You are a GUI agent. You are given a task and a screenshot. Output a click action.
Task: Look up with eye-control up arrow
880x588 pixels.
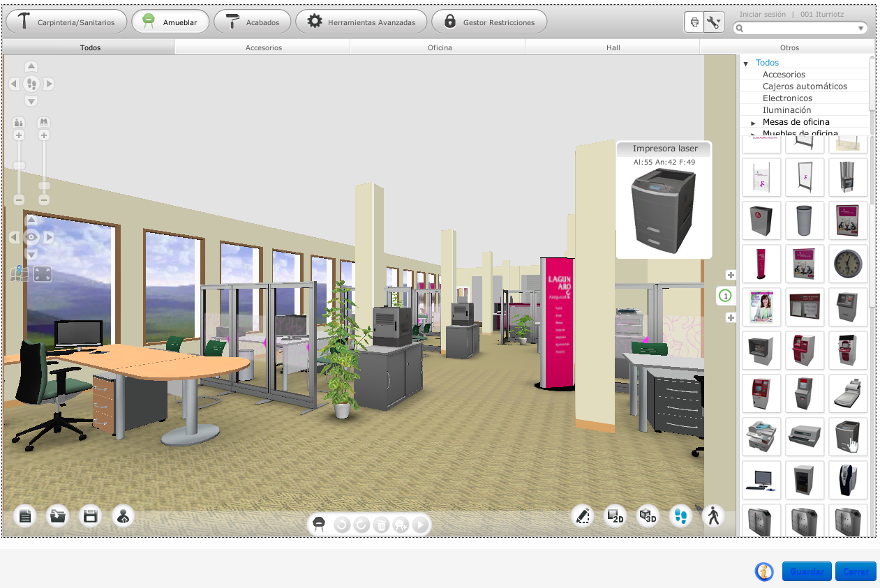[x=31, y=220]
